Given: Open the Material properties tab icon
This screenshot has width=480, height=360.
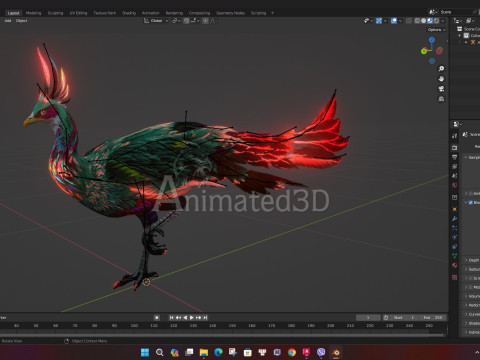Looking at the screenshot, I should point(455,265).
